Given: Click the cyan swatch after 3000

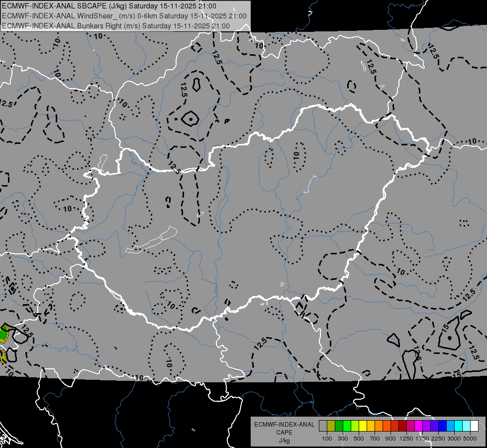Looking at the screenshot, I should tap(459, 426).
